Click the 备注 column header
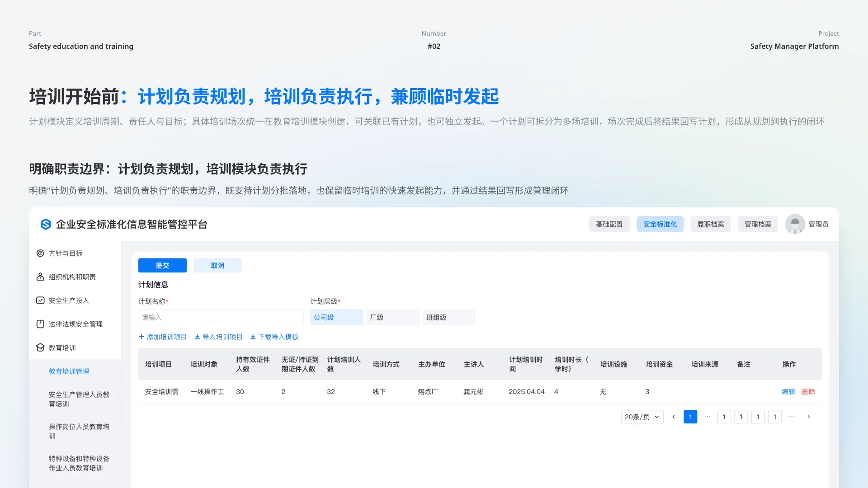Image resolution: width=868 pixels, height=488 pixels. (x=744, y=364)
